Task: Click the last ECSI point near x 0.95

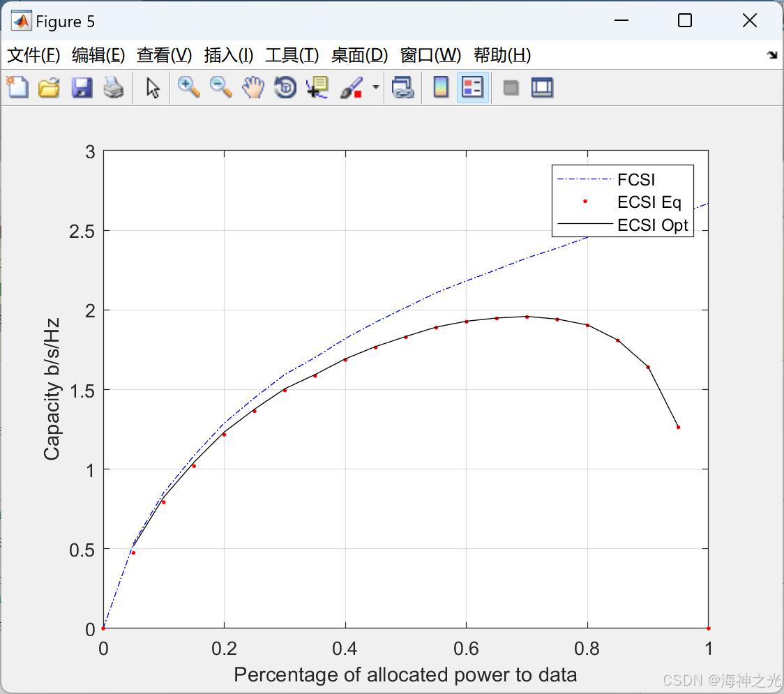Action: click(678, 427)
